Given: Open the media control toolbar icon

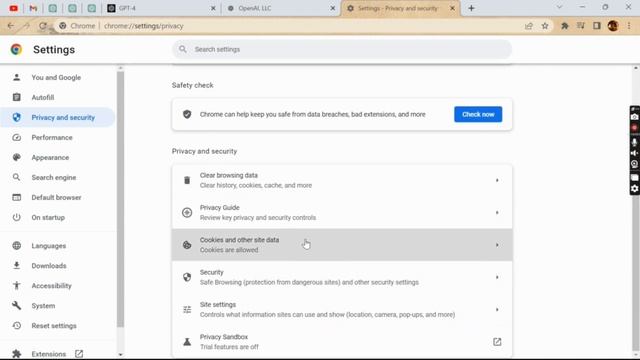Looking at the screenshot, I should point(581,26).
